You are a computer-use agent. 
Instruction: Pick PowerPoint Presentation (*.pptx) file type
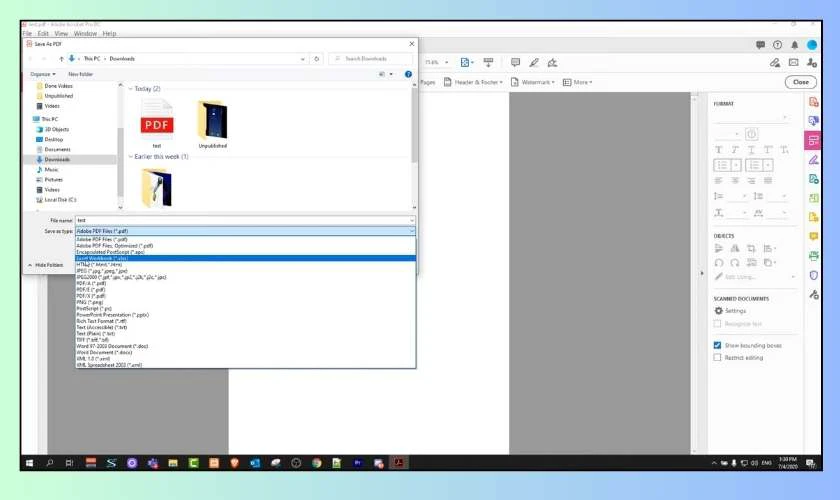(245, 315)
